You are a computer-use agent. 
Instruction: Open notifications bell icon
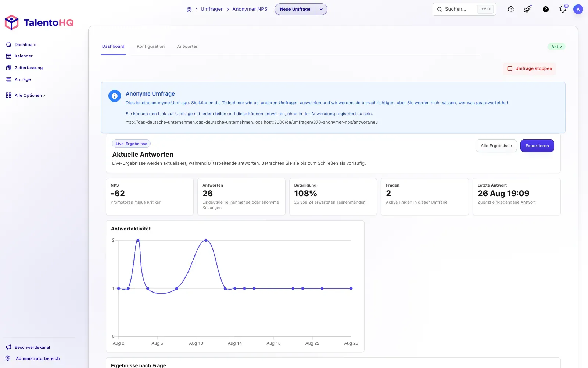(x=563, y=9)
